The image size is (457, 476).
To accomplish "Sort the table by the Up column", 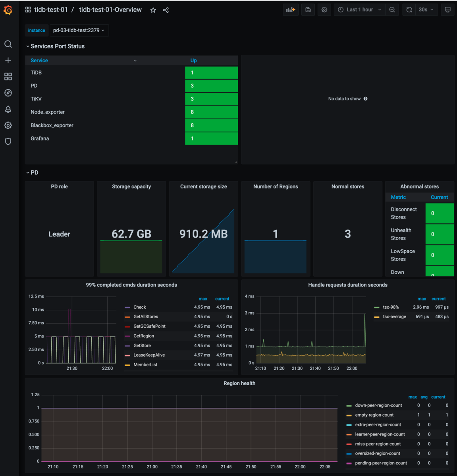I will click(193, 60).
